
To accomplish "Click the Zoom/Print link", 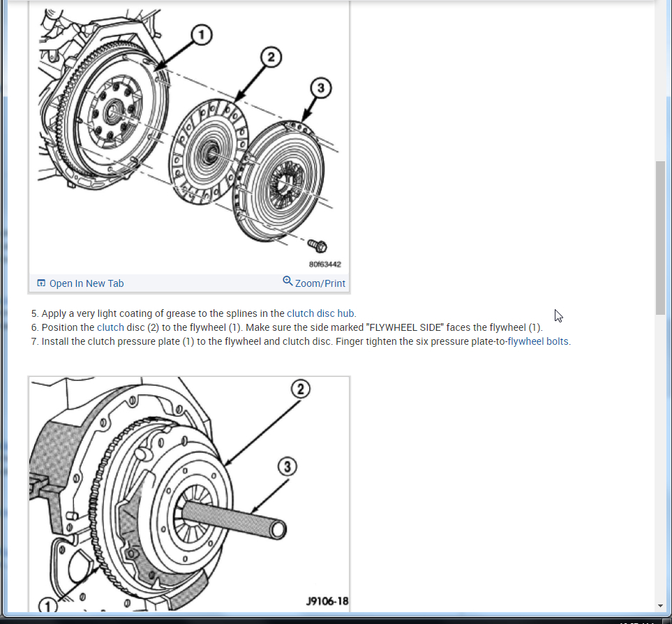I will 320,283.
